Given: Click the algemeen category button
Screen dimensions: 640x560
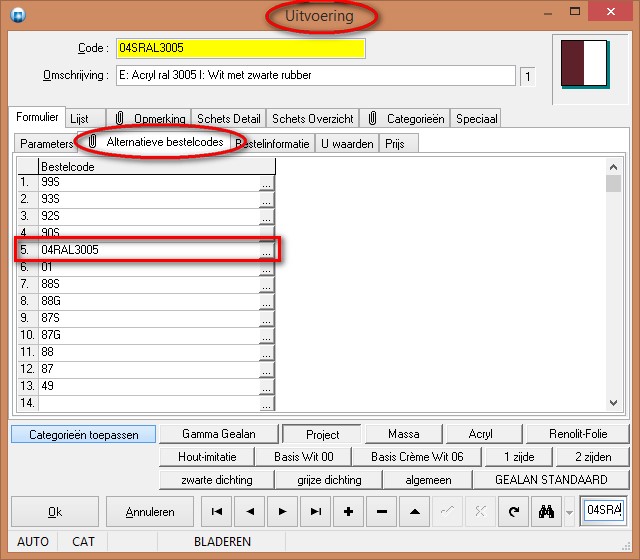Looking at the screenshot, I should [x=428, y=480].
